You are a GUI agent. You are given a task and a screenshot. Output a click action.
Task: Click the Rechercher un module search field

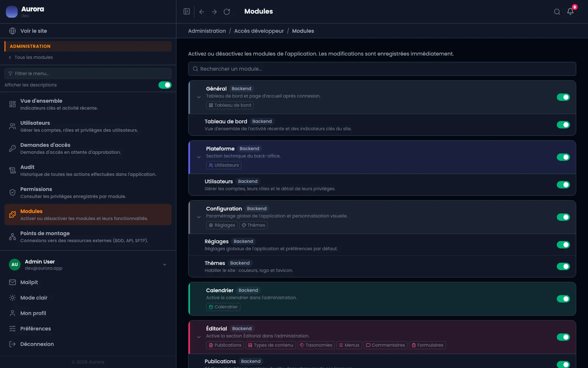382,69
